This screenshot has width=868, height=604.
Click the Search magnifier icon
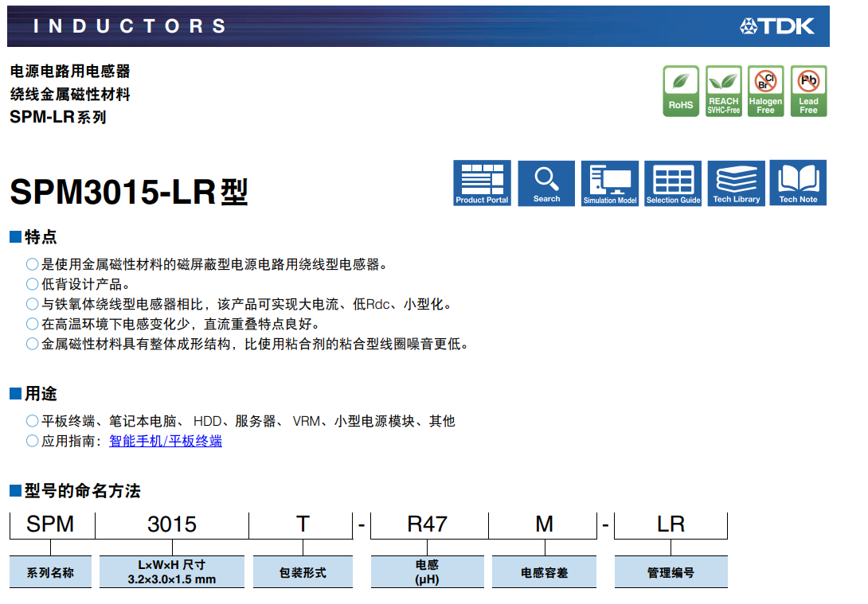click(x=546, y=183)
